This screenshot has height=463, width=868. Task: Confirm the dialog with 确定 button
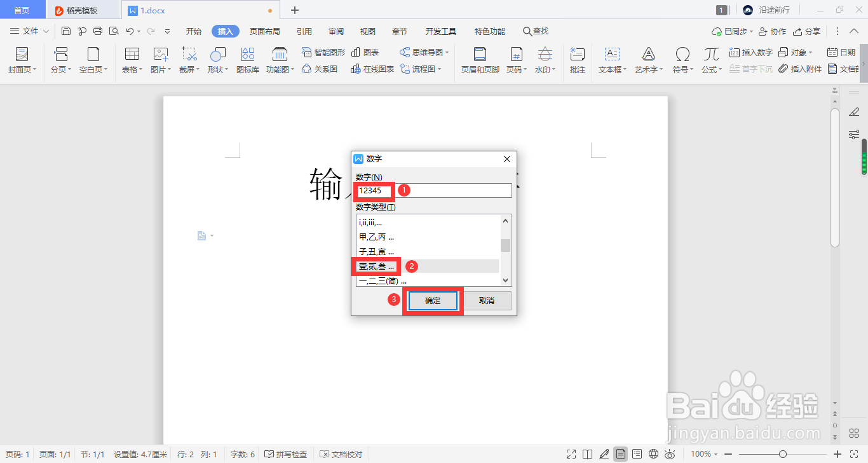click(432, 300)
